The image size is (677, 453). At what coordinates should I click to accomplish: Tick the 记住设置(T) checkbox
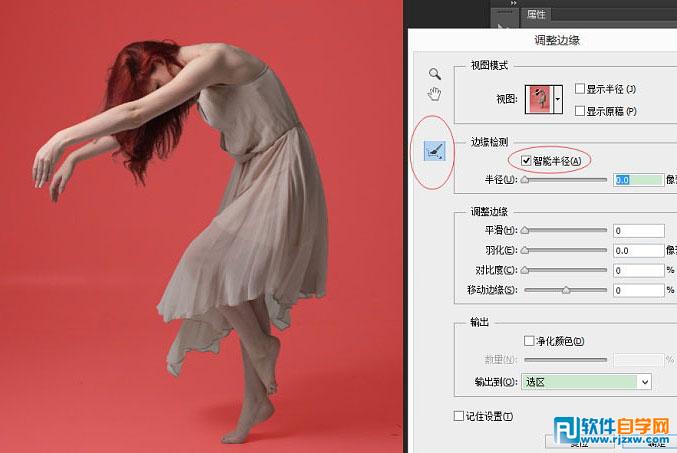pyautogui.click(x=459, y=416)
